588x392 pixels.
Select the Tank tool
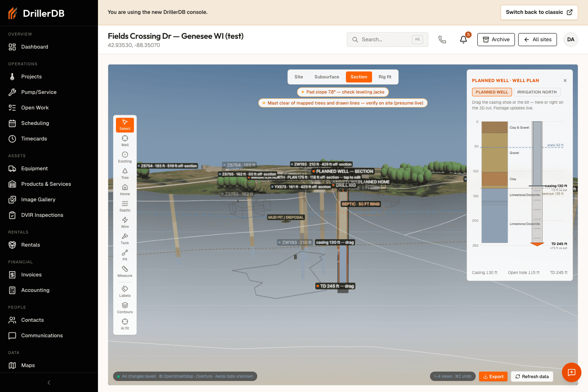pyautogui.click(x=125, y=239)
